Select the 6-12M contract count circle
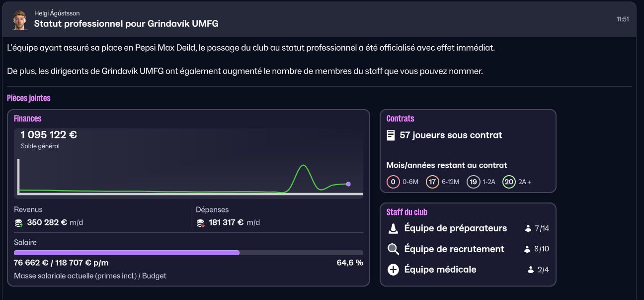644x300 pixels. click(432, 182)
